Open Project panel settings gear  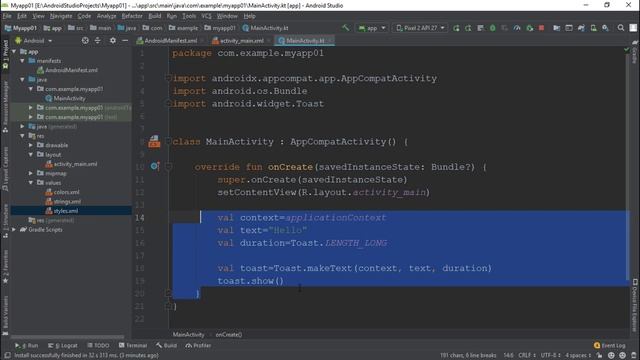[x=113, y=40]
